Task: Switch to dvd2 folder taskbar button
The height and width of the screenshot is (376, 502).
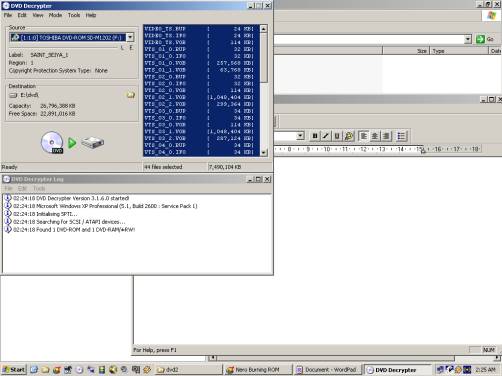Action: (x=189, y=370)
